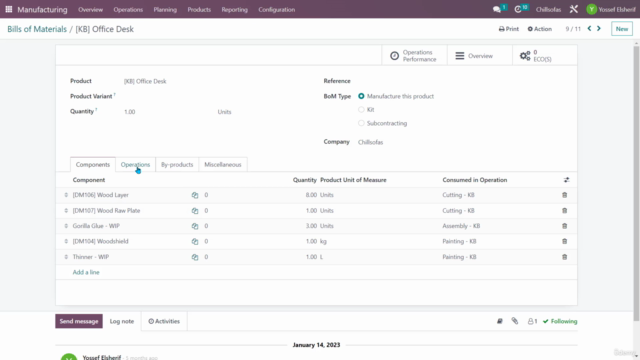640x360 pixels.
Task: Click the Manufacturing app title
Action: (x=42, y=9)
